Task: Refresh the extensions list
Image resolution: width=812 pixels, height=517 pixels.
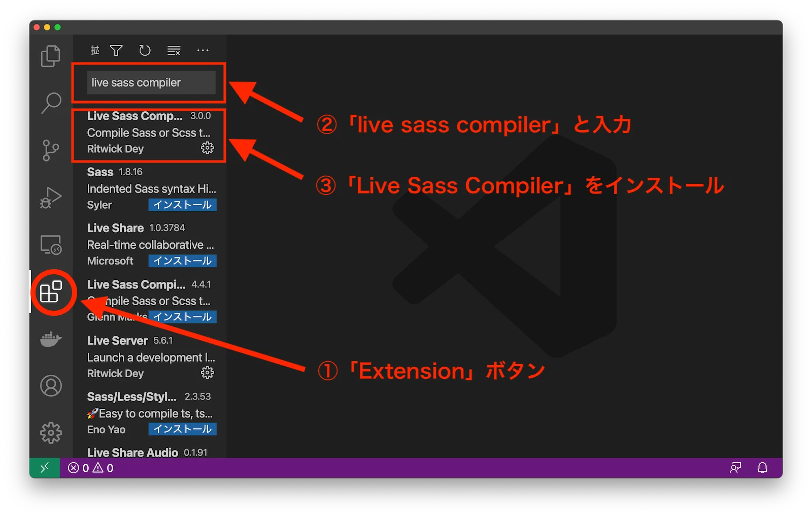Action: 145,50
